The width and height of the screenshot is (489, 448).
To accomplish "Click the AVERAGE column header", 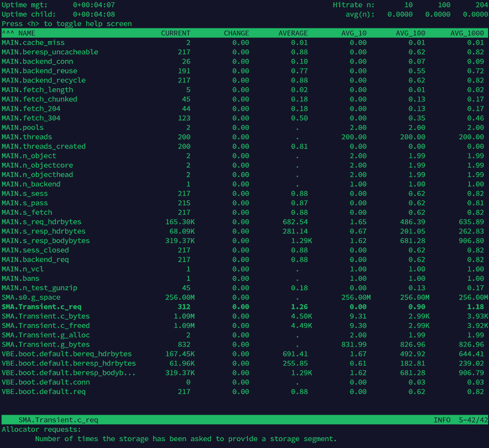I will click(293, 33).
